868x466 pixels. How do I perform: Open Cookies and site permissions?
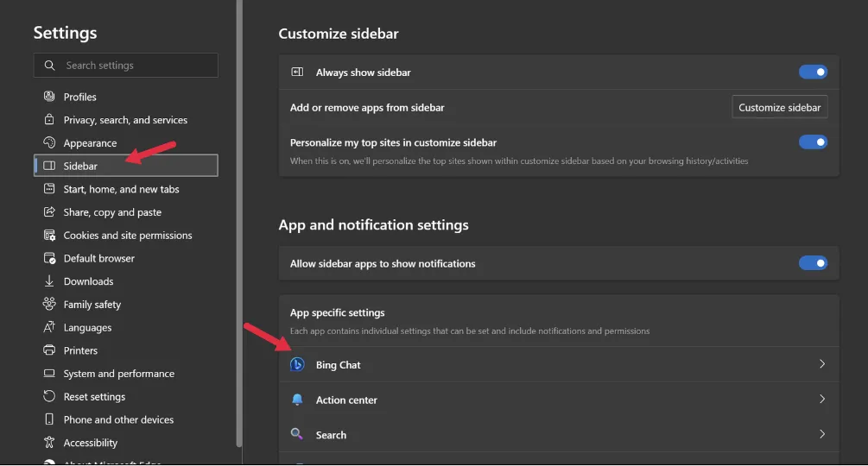pos(125,235)
